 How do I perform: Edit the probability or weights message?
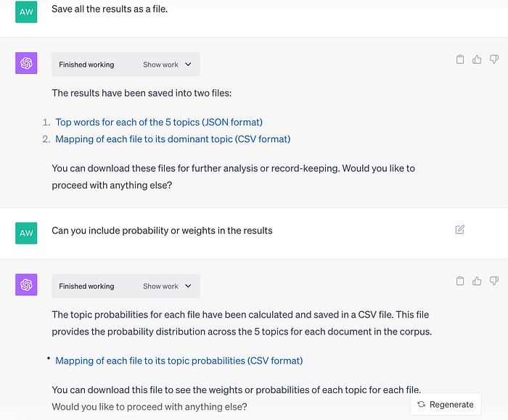(459, 230)
